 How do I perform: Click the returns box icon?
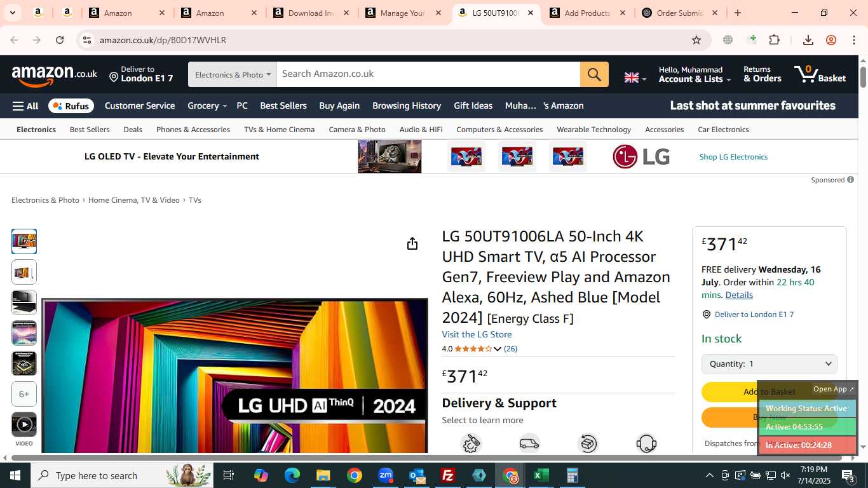pyautogui.click(x=588, y=443)
